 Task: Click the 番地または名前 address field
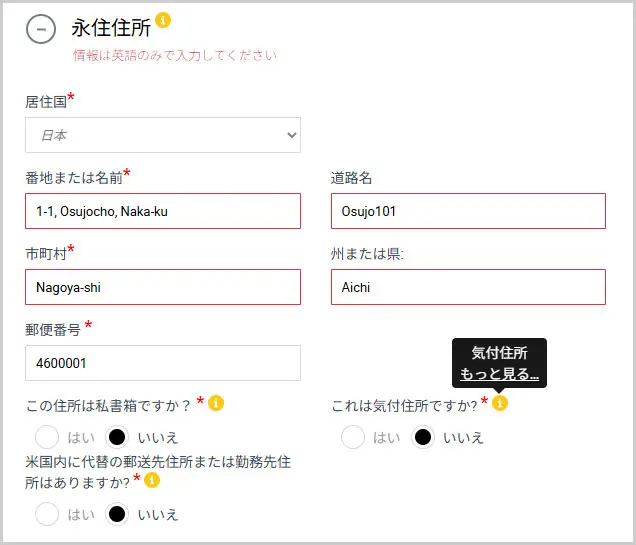click(x=162, y=211)
